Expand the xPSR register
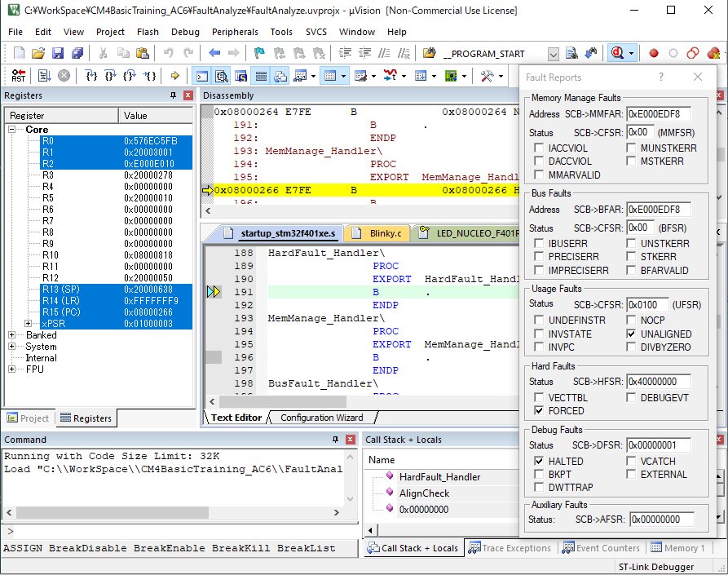This screenshot has height=575, width=728. [29, 323]
